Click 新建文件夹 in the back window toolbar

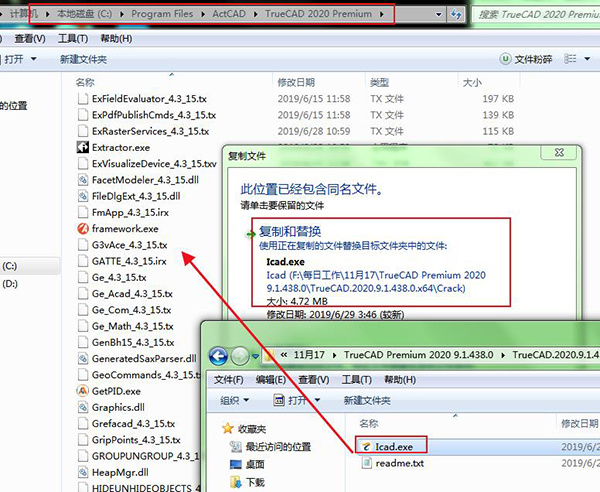(x=83, y=59)
